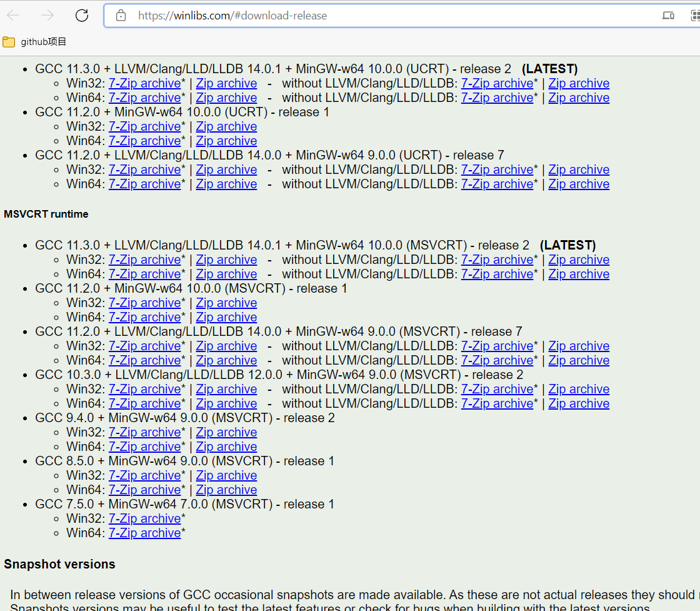Download GCC 7.5.0 Win64 7-Zip archive
This screenshot has height=611, width=700.
(x=144, y=533)
